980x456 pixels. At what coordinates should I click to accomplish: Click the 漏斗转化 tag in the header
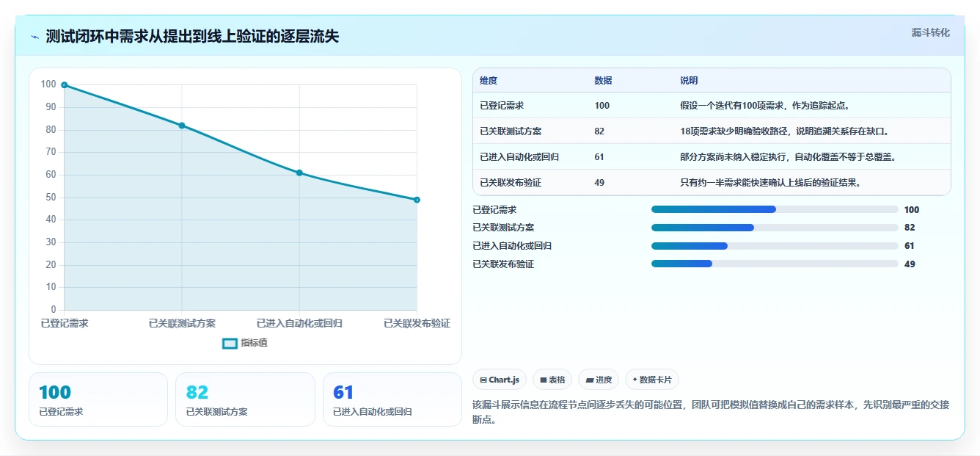point(930,33)
